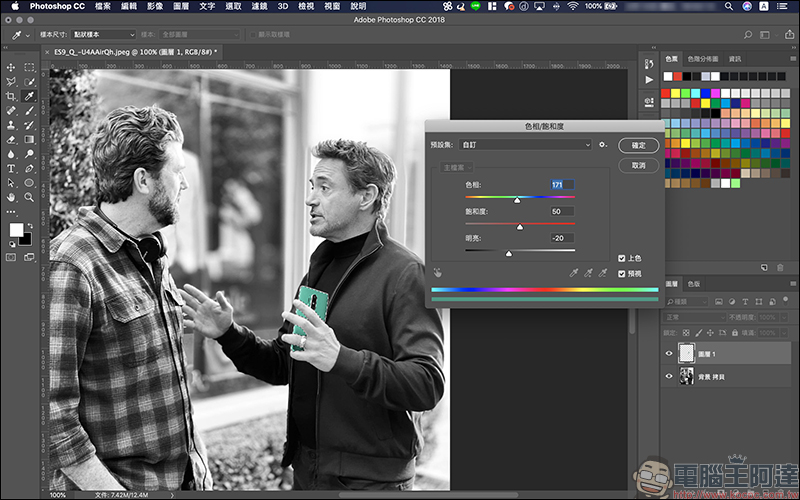Select the Eraser tool

pos(11,139)
